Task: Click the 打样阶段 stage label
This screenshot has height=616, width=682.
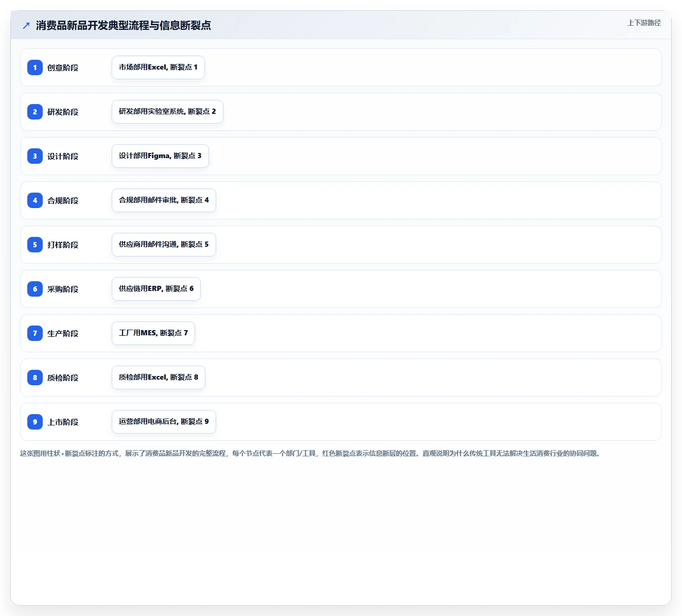Action: (63, 245)
